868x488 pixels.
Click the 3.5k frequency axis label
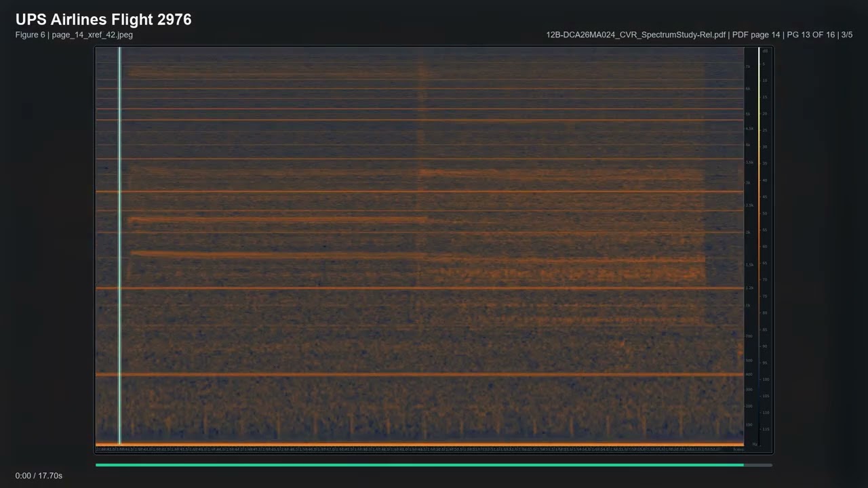(749, 162)
